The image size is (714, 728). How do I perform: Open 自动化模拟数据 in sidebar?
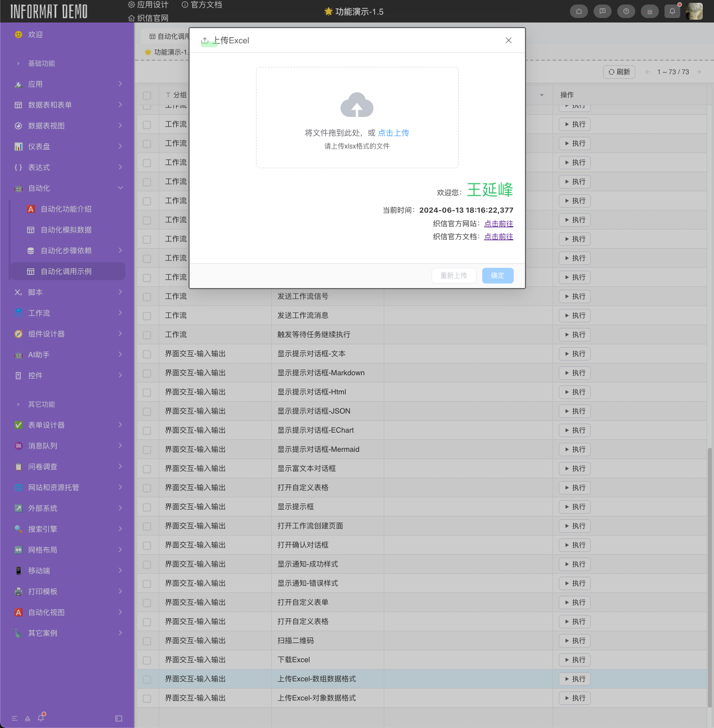(x=66, y=230)
